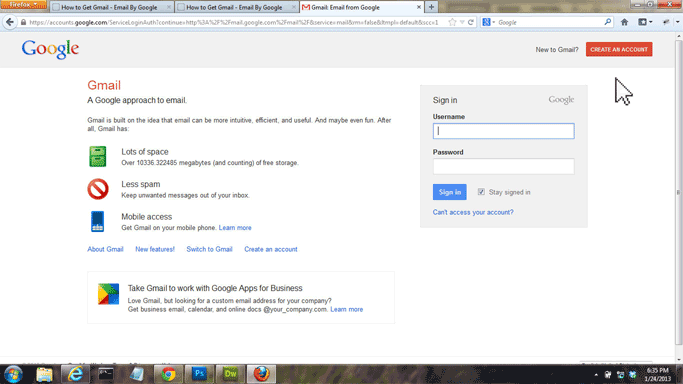Open Learn more for Google Apps Business
The image size is (683, 384).
click(347, 309)
